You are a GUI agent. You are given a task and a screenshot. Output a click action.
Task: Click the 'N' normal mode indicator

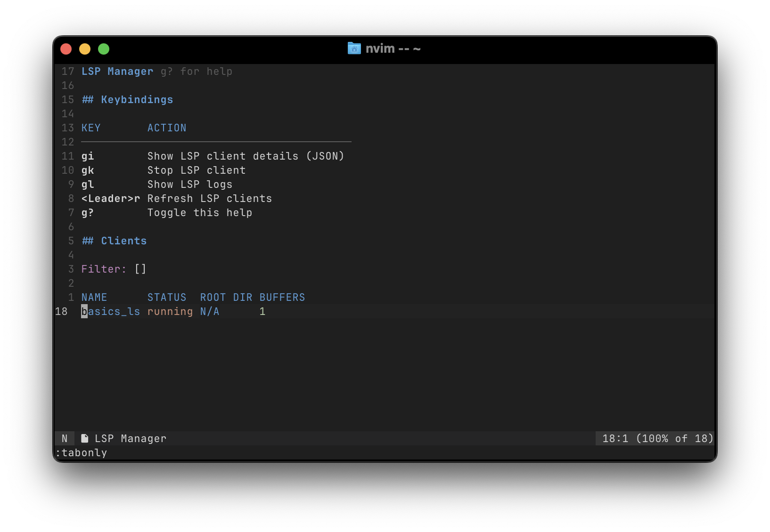click(65, 438)
